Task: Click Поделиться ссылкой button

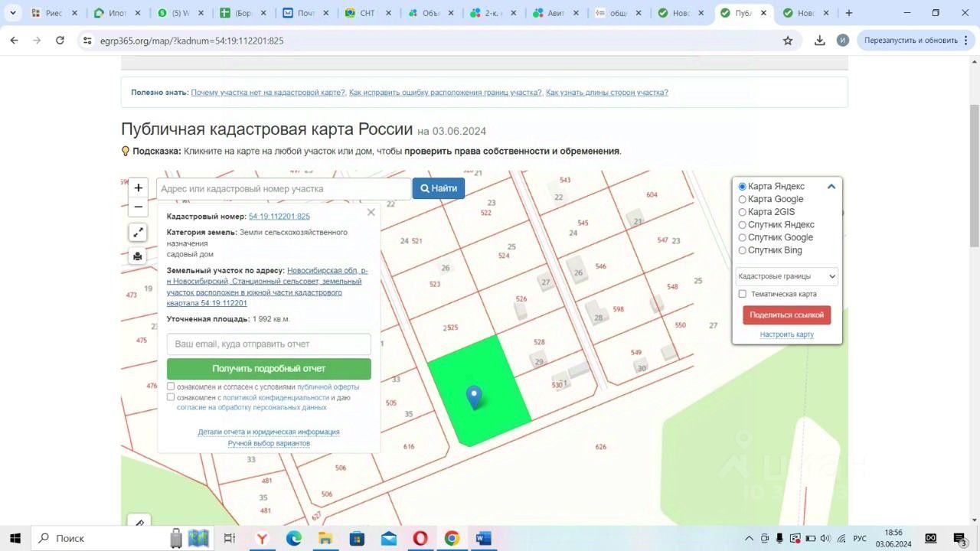Action: pyautogui.click(x=786, y=315)
